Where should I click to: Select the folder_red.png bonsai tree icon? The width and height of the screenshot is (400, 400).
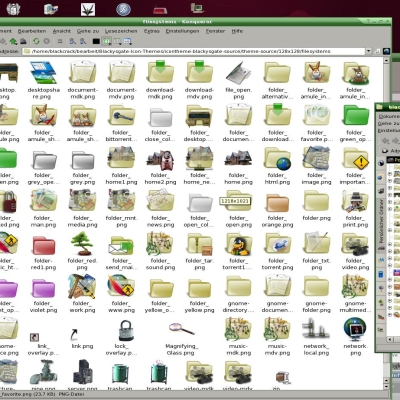click(x=82, y=243)
